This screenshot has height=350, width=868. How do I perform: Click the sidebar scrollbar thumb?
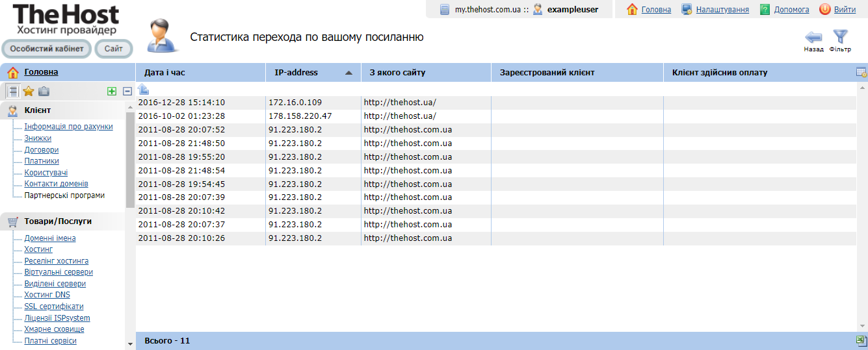click(130, 160)
